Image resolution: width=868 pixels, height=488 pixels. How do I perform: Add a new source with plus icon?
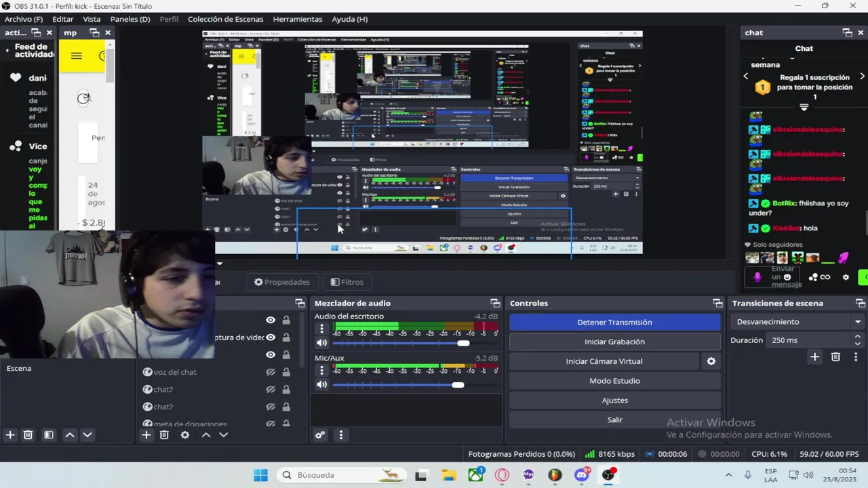(146, 435)
